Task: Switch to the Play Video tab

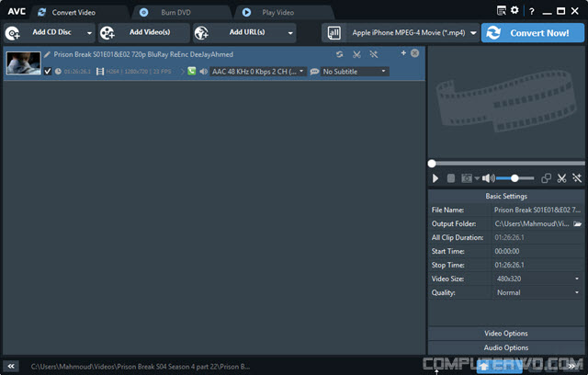Action: pos(277,12)
